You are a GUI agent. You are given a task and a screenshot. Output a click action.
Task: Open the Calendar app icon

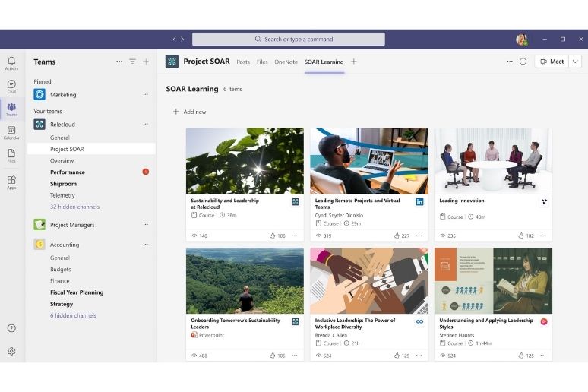click(x=11, y=132)
